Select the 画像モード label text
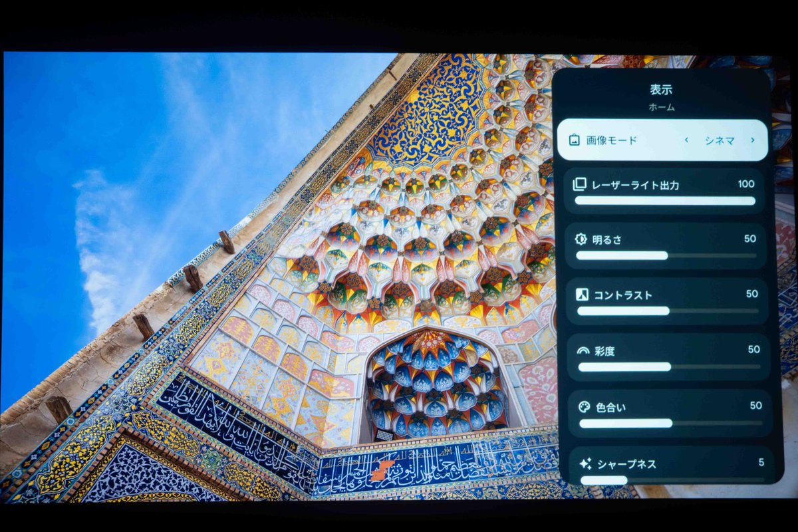Screen dimensions: 798x532 click(x=612, y=140)
